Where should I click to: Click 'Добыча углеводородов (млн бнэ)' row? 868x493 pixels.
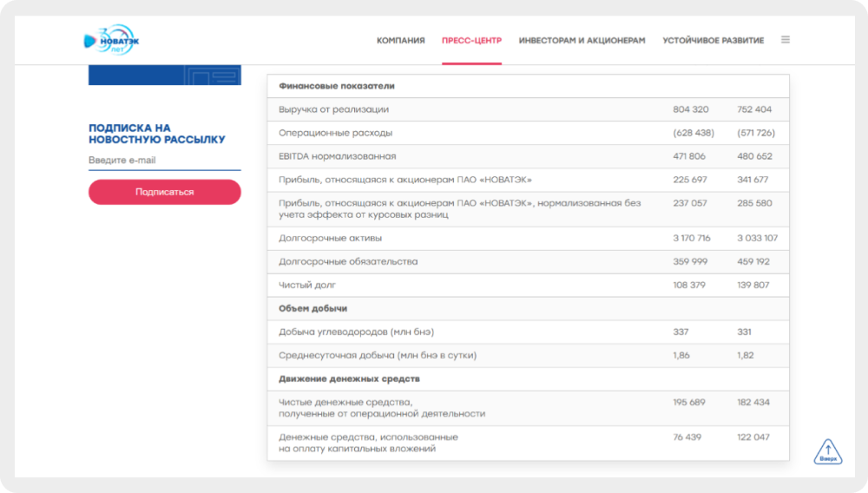pyautogui.click(x=356, y=332)
